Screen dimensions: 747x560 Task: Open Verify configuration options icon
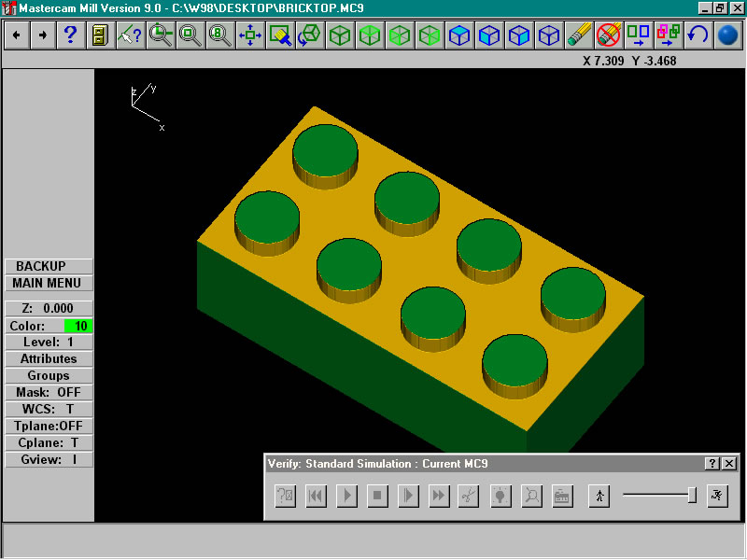[286, 496]
